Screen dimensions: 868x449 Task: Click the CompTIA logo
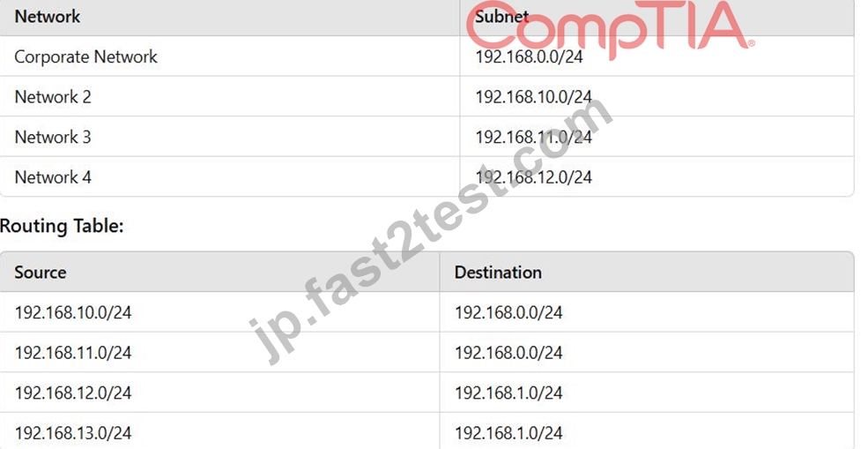(x=609, y=27)
